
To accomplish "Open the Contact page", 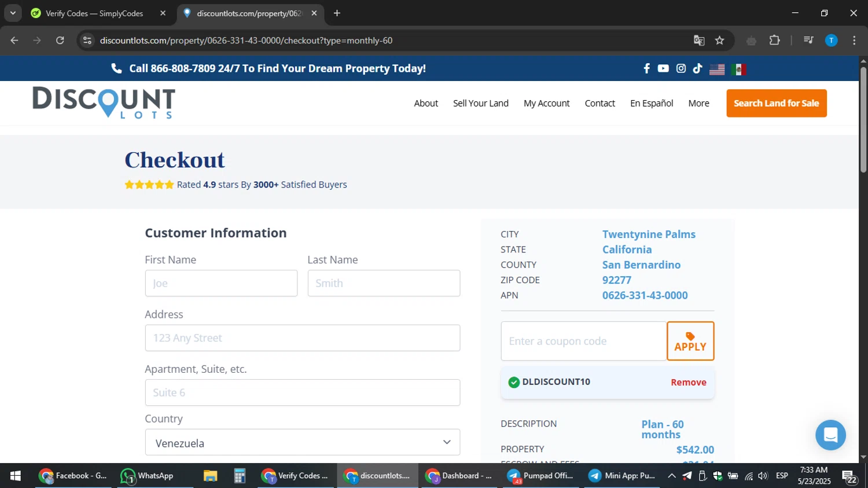I will 599,103.
